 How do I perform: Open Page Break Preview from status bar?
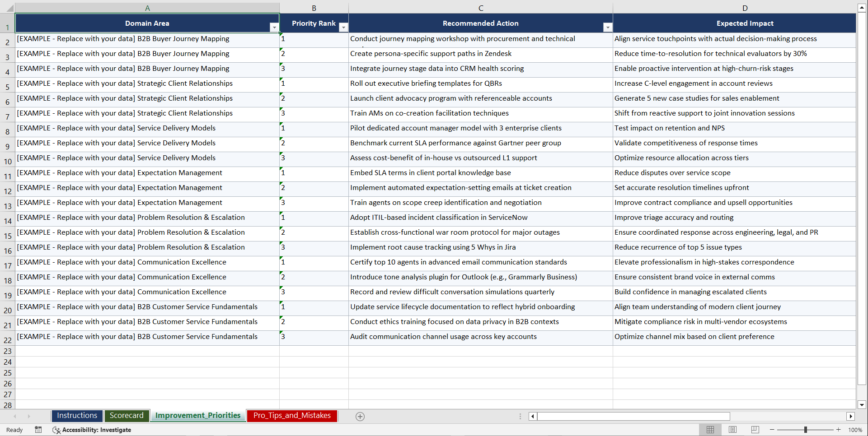[x=755, y=430]
